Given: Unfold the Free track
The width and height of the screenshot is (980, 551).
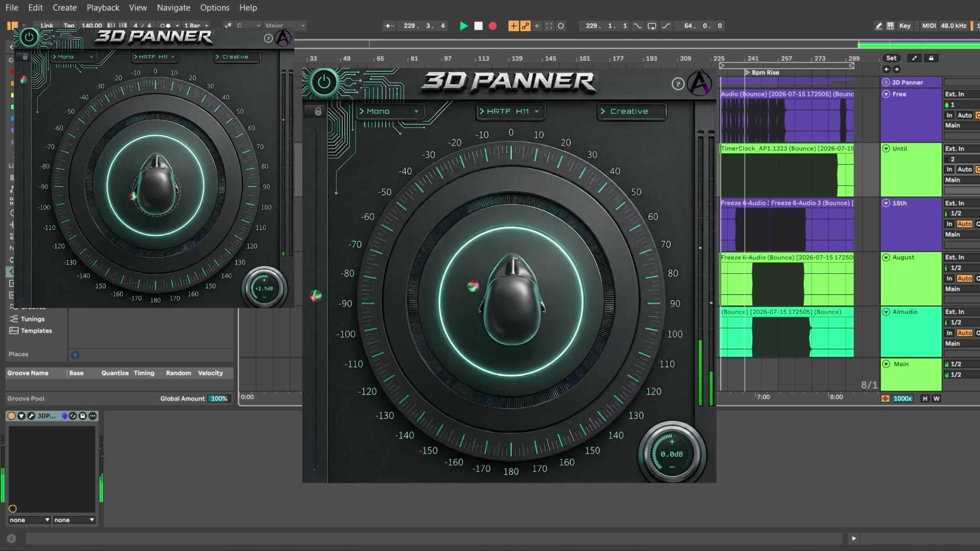Looking at the screenshot, I should click(x=886, y=94).
